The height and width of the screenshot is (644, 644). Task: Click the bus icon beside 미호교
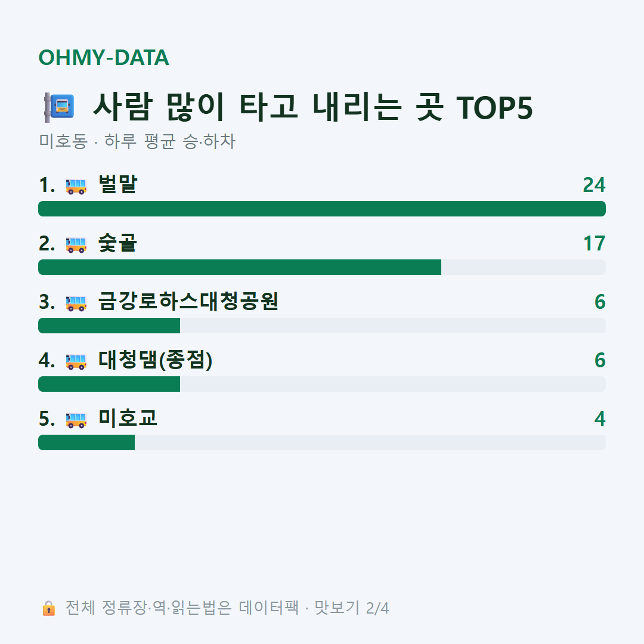(76, 420)
